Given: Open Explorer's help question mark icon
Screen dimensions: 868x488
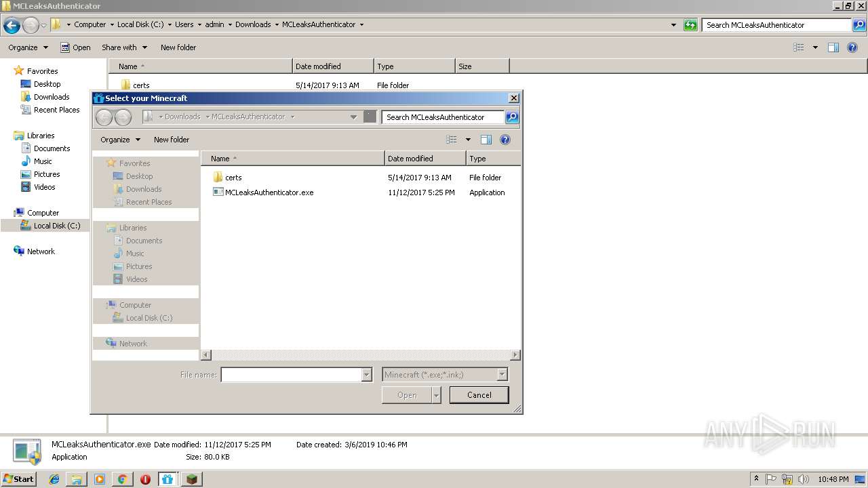Looking at the screenshot, I should [x=852, y=47].
